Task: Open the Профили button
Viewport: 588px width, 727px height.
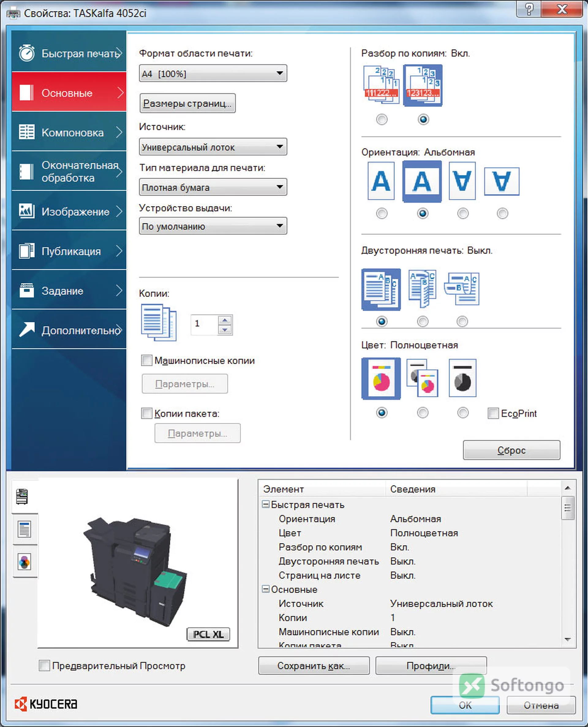Action: 431,666
